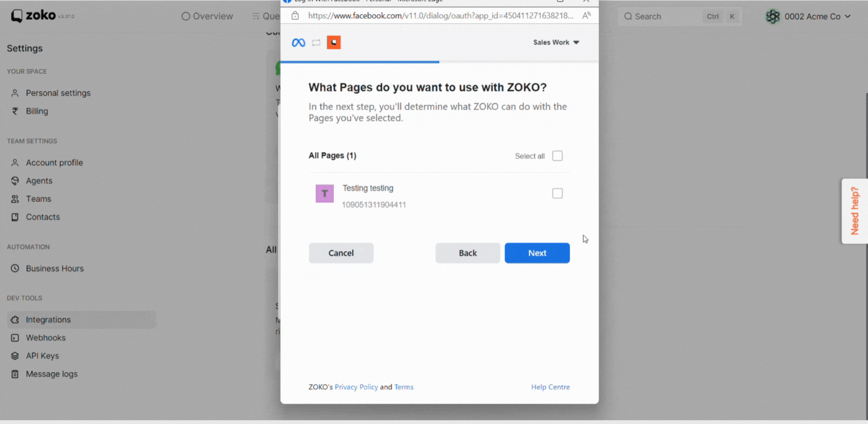868x424 pixels.
Task: Click the Testing testing page avatar
Action: [325, 193]
